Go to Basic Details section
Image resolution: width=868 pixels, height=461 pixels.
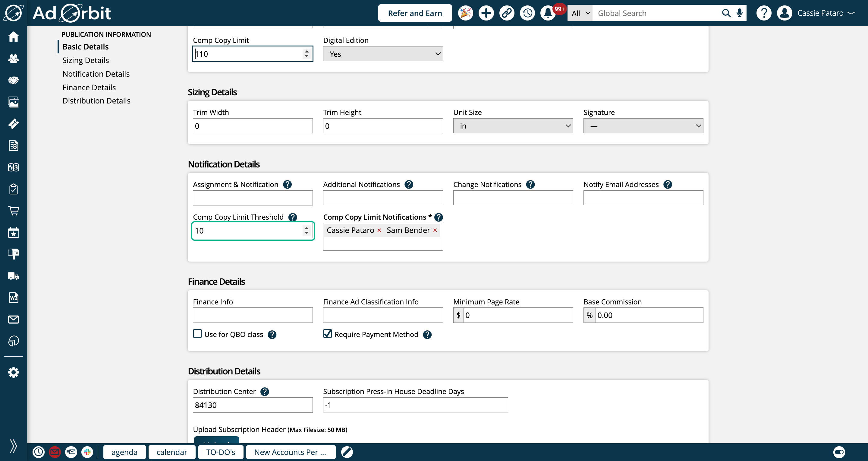(86, 46)
